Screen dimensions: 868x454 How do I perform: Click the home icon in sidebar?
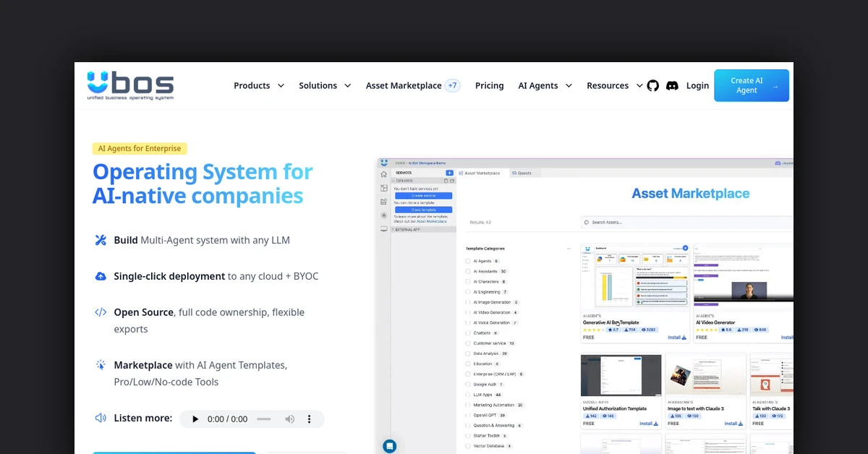[x=384, y=174]
